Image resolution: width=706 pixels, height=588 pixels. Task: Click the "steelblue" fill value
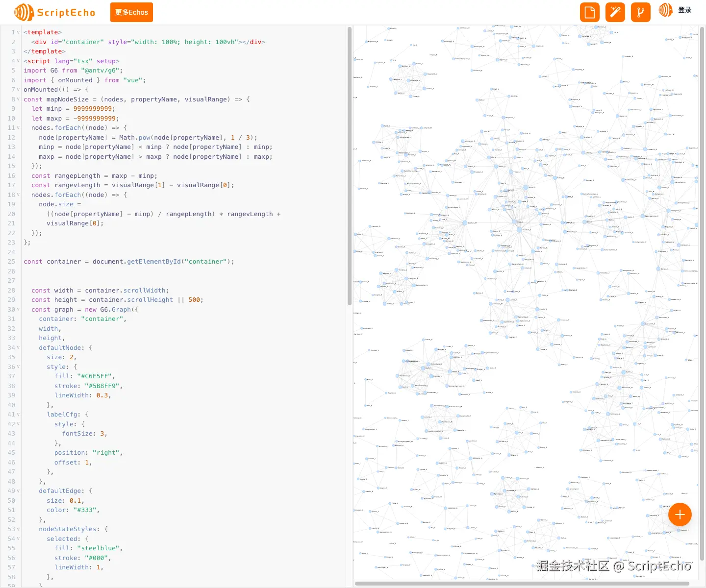point(98,548)
